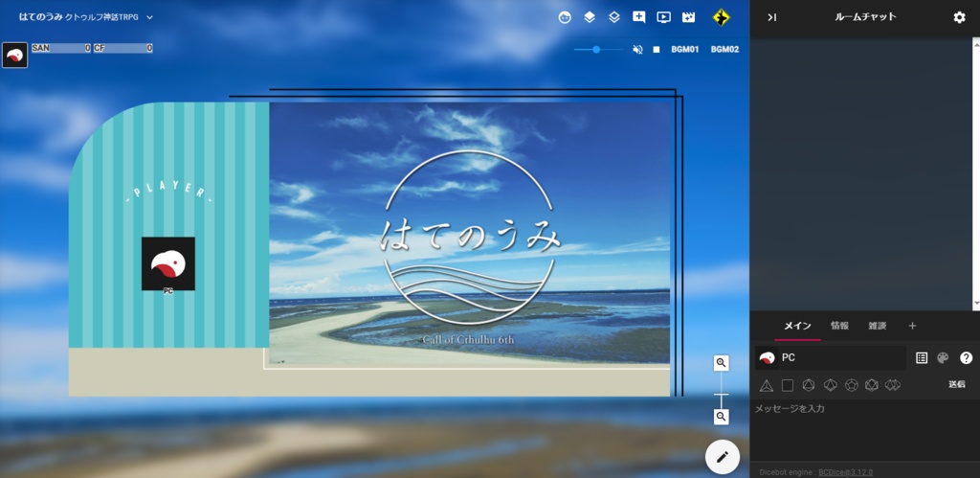
Task: Roll the D100 double dice icon
Action: pyautogui.click(x=893, y=385)
